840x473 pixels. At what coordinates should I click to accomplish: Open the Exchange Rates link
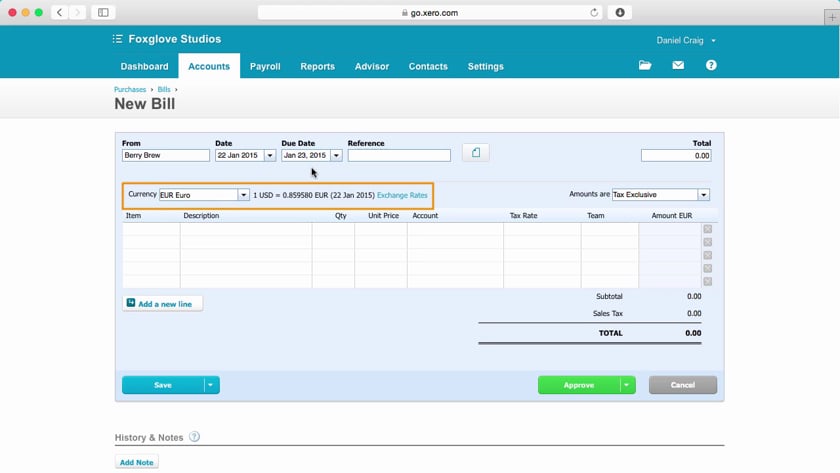[402, 196]
